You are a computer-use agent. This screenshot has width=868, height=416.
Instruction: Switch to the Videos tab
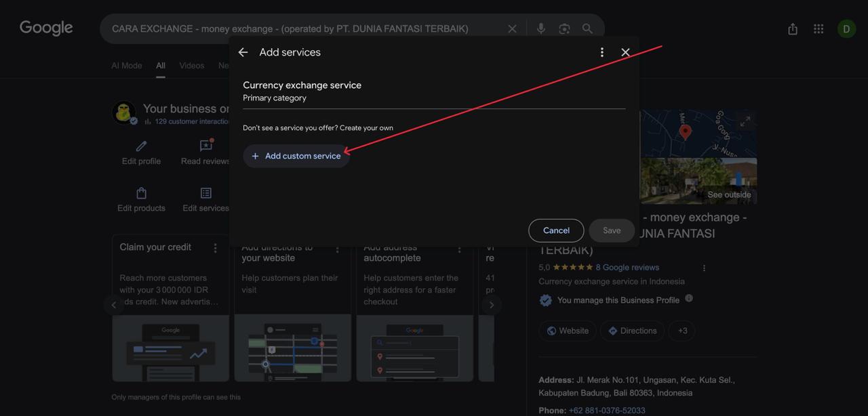point(192,66)
